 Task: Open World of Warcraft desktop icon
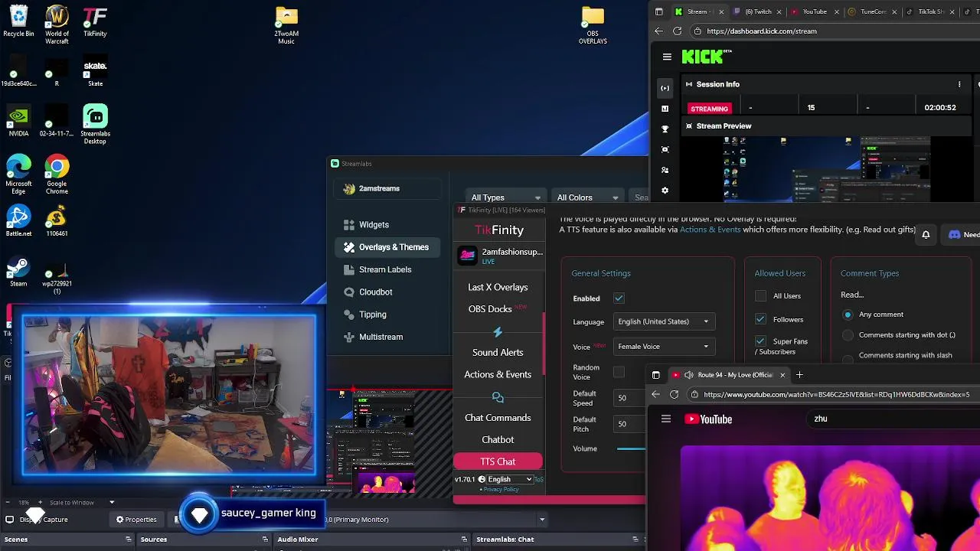(57, 24)
